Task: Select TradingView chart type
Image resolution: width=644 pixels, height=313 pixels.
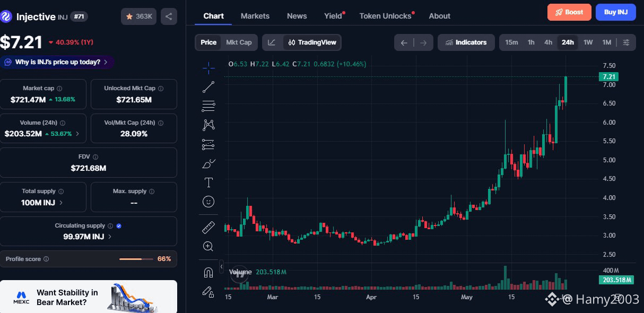Action: (x=312, y=42)
